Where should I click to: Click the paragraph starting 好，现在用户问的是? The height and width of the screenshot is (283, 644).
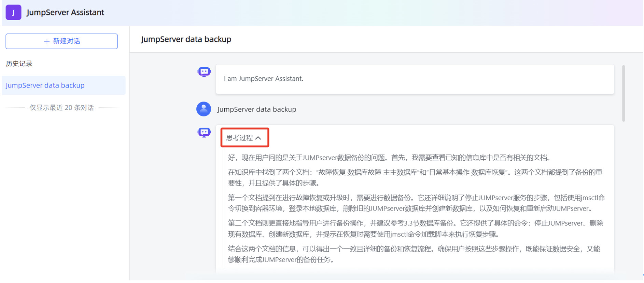click(x=390, y=158)
